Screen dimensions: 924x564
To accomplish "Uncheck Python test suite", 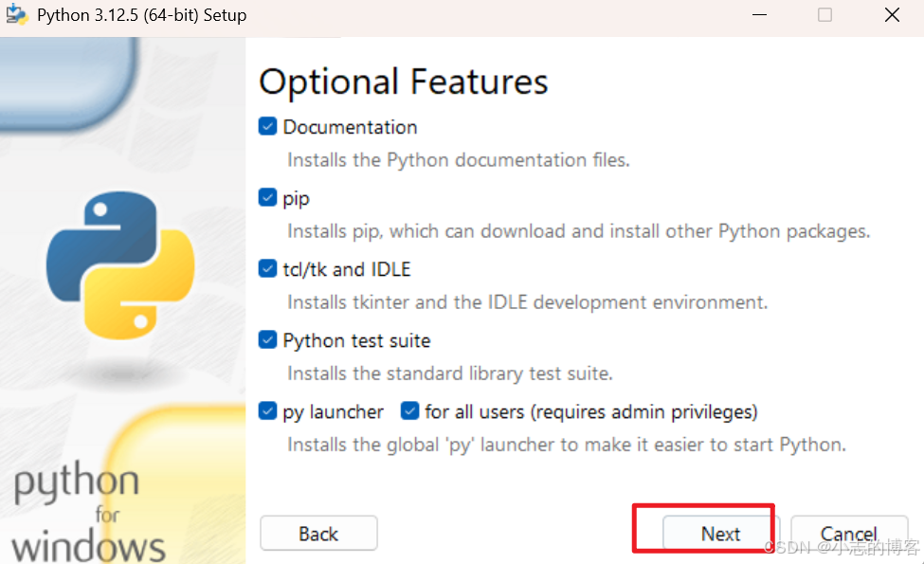I will coord(267,339).
